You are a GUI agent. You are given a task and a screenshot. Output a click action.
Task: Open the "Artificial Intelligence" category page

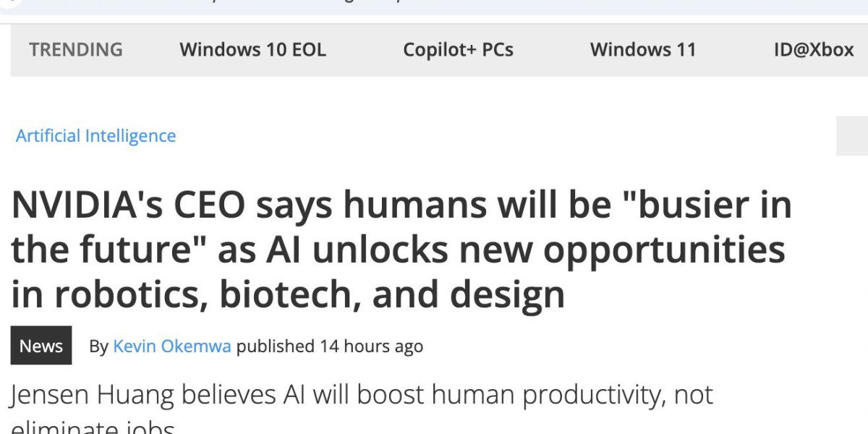[96, 135]
